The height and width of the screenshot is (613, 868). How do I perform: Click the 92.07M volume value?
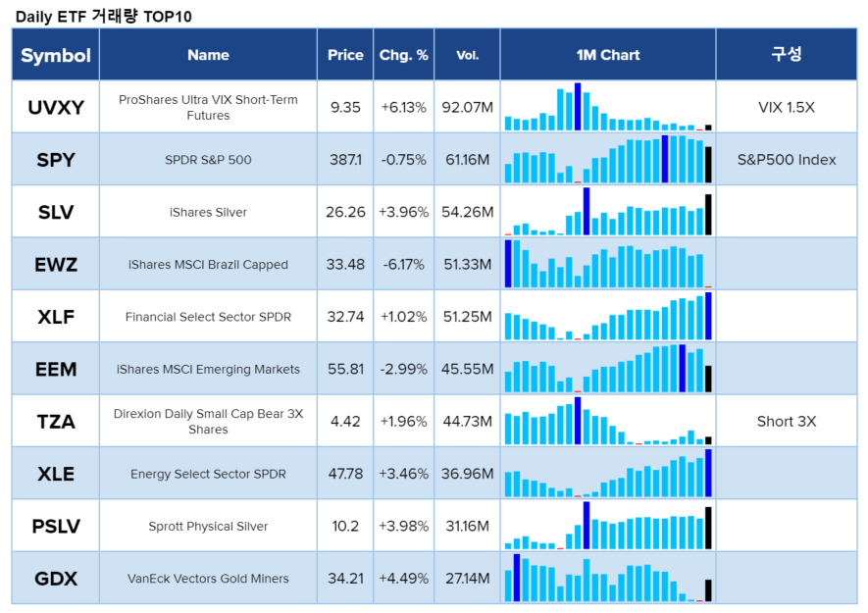(467, 108)
